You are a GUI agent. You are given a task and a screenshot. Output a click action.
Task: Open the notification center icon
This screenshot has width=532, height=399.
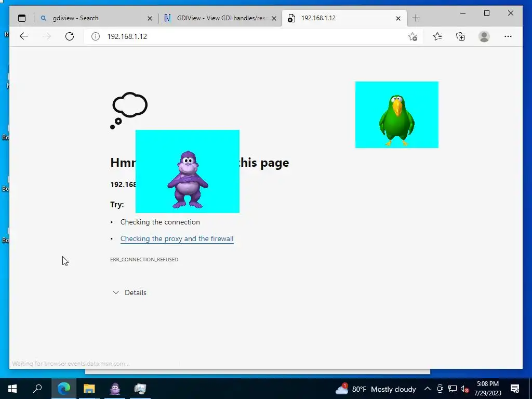[x=515, y=389]
